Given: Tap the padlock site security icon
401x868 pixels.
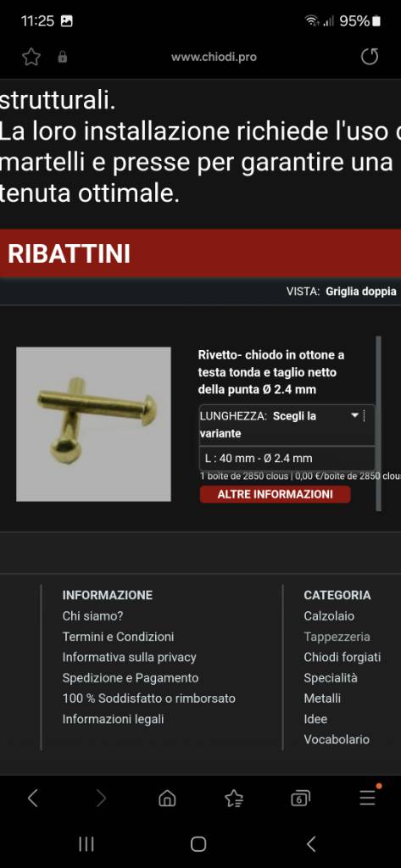Looking at the screenshot, I should coord(63,57).
